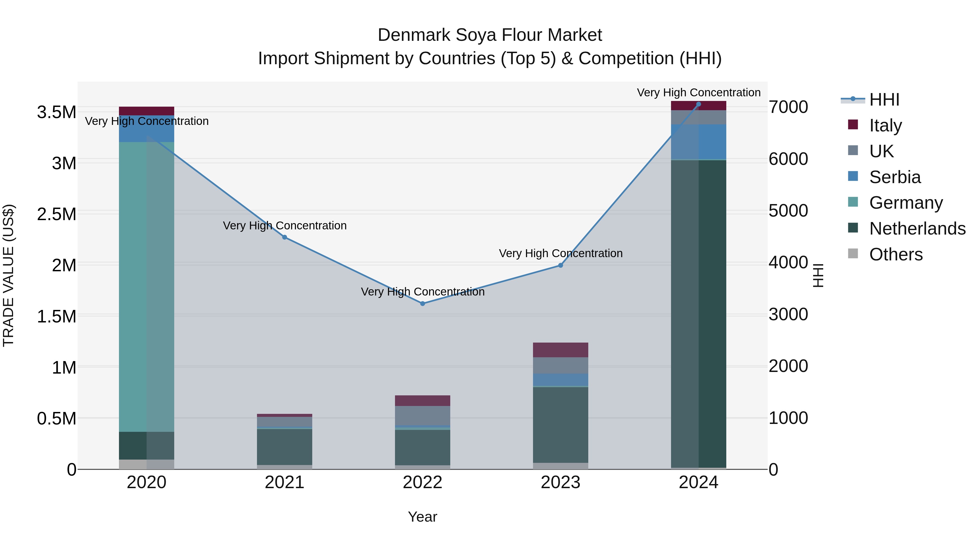This screenshot has width=980, height=551.
Task: Click the Netherlands segment of 2024 bar
Action: pyautogui.click(x=699, y=314)
